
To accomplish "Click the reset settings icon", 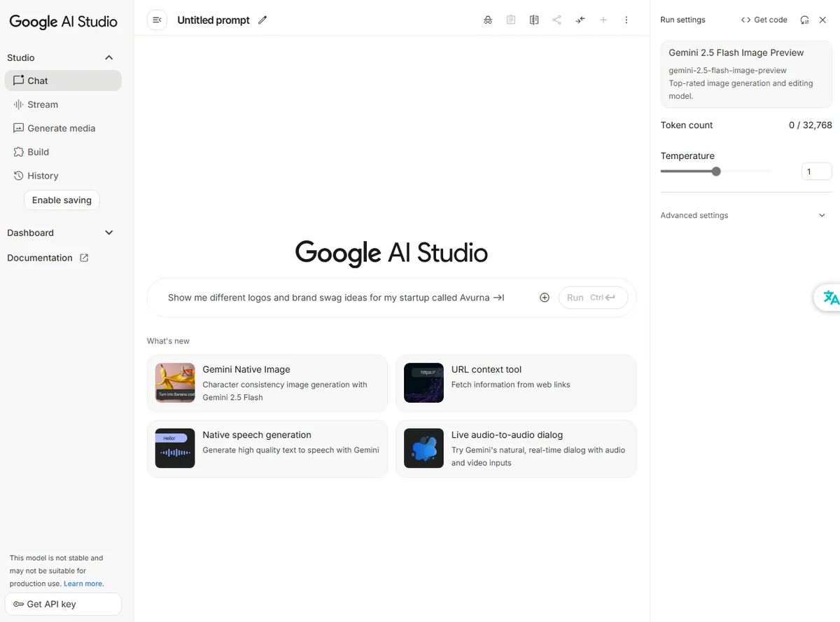I will pyautogui.click(x=804, y=20).
